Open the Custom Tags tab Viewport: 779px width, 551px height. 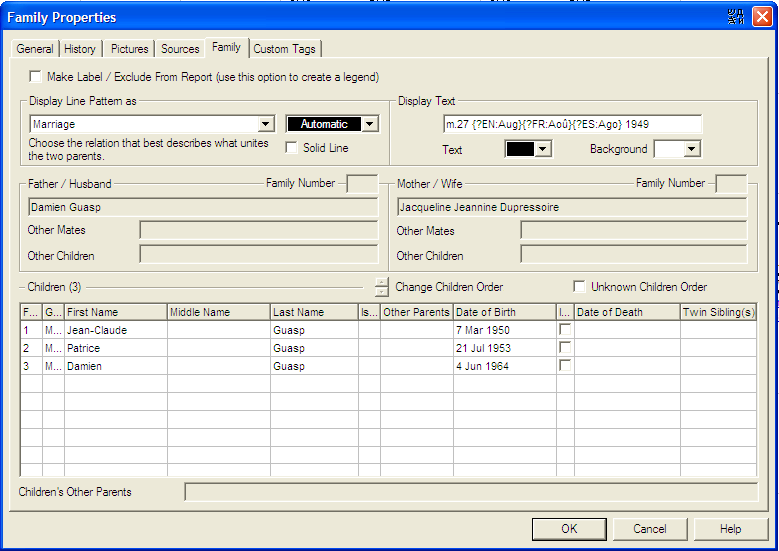tap(285, 49)
